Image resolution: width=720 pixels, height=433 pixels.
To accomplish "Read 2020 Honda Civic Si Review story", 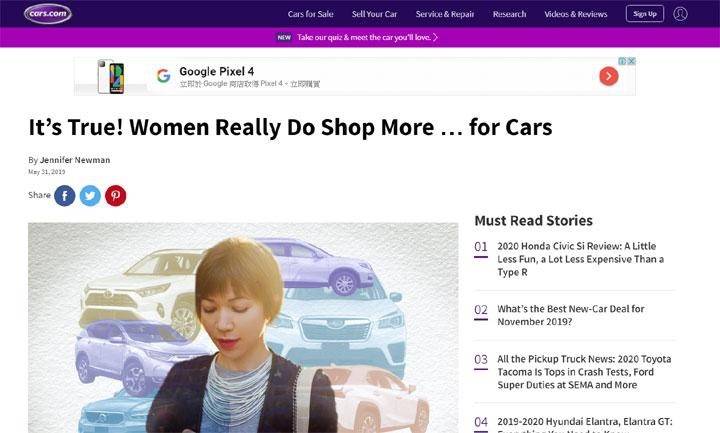I will pyautogui.click(x=580, y=259).
